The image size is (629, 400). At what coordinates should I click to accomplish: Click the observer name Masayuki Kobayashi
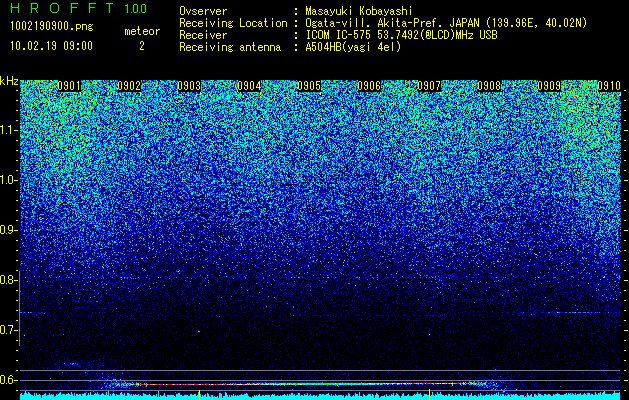pyautogui.click(x=359, y=12)
